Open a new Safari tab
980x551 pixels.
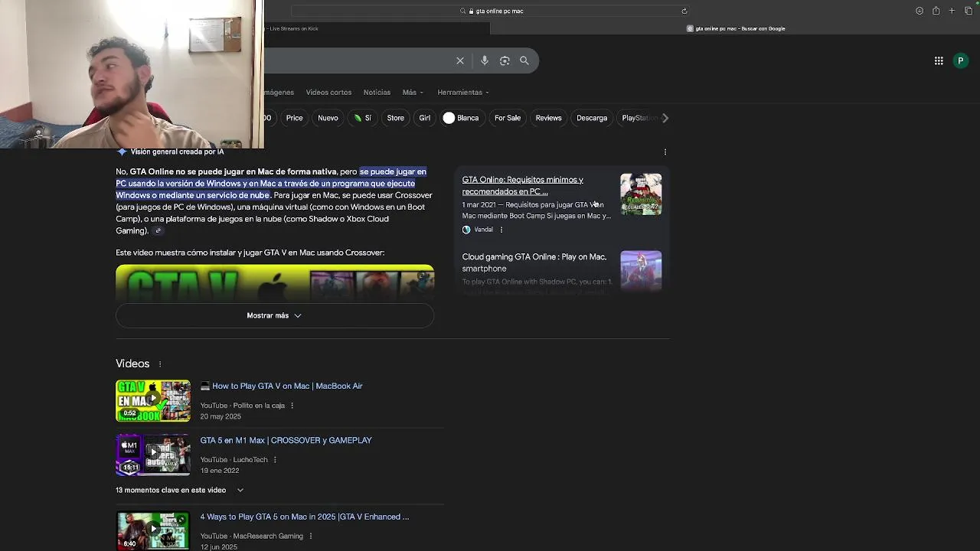pos(952,11)
